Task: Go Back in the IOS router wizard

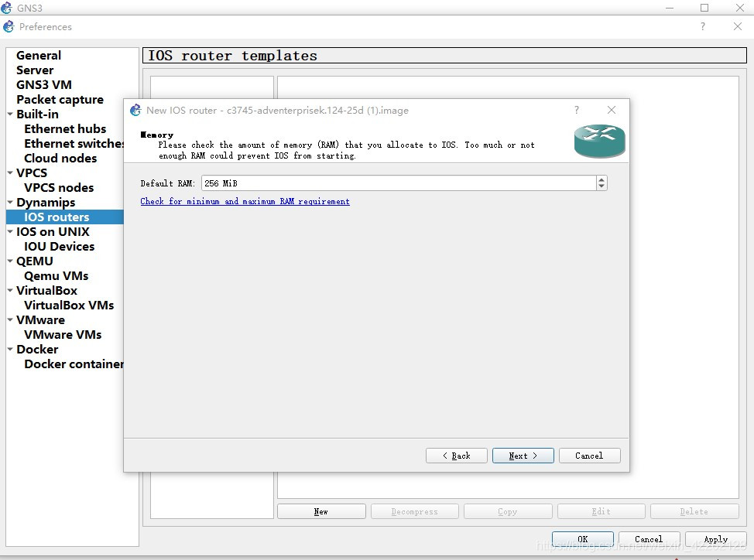Action: pos(456,456)
